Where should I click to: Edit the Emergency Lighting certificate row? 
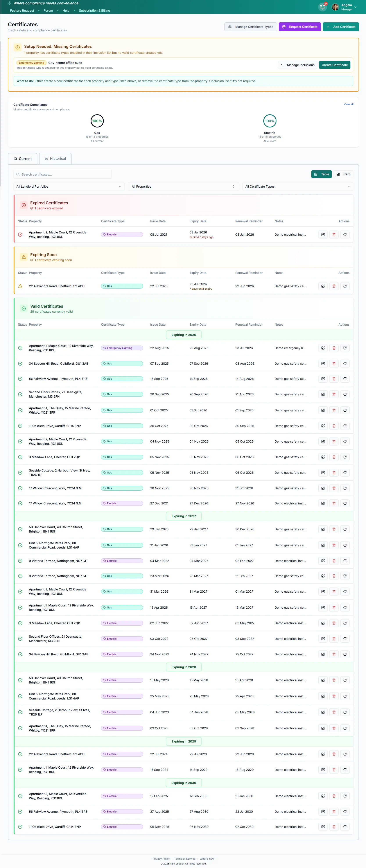click(323, 348)
